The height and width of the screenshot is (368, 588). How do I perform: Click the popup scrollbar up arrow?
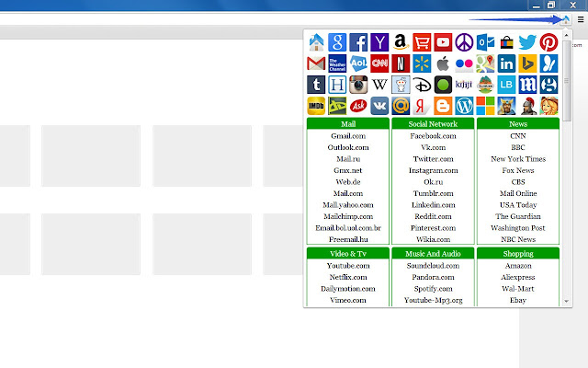566,35
